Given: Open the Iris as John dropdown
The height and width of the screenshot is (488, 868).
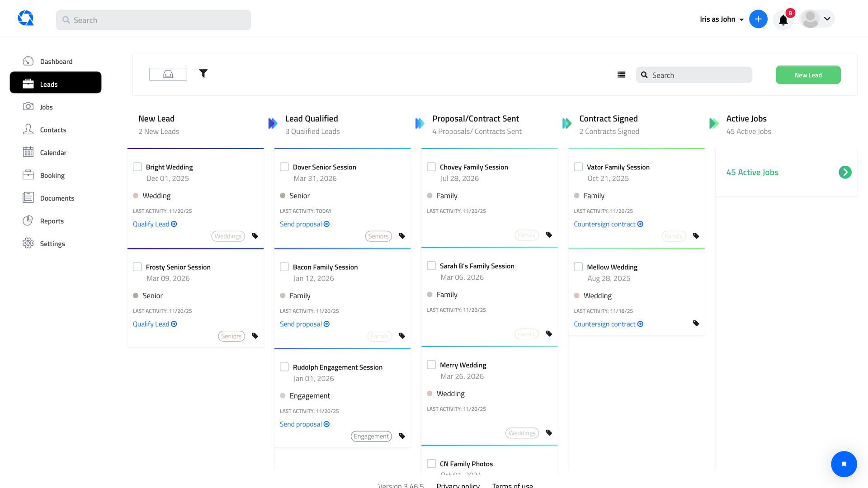Looking at the screenshot, I should pos(721,19).
